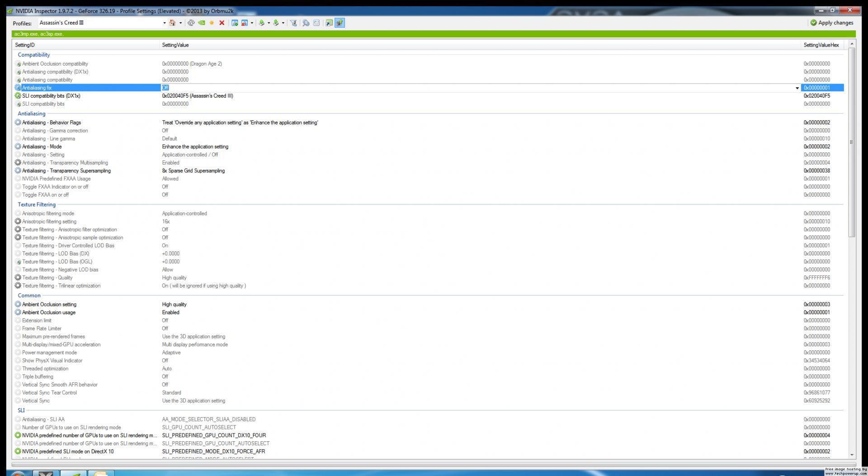Viewport: 868px width, 476px height.
Task: Click the Antialiasing group header
Action: point(32,113)
